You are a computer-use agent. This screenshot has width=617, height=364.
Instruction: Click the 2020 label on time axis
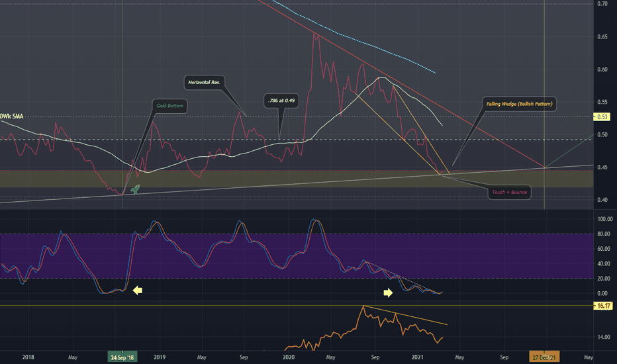click(289, 357)
